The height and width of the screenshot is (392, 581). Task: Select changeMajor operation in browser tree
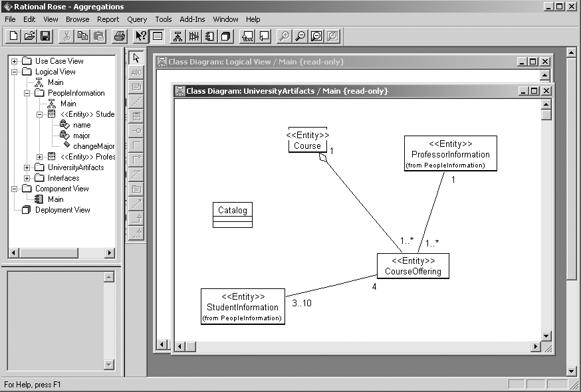coord(93,146)
